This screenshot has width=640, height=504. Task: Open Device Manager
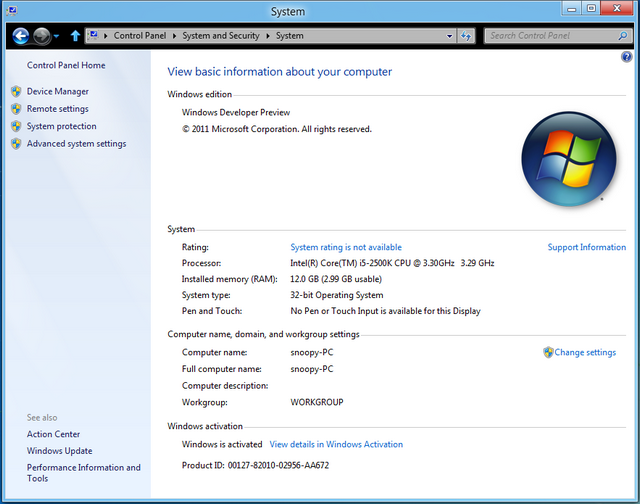pos(58,91)
